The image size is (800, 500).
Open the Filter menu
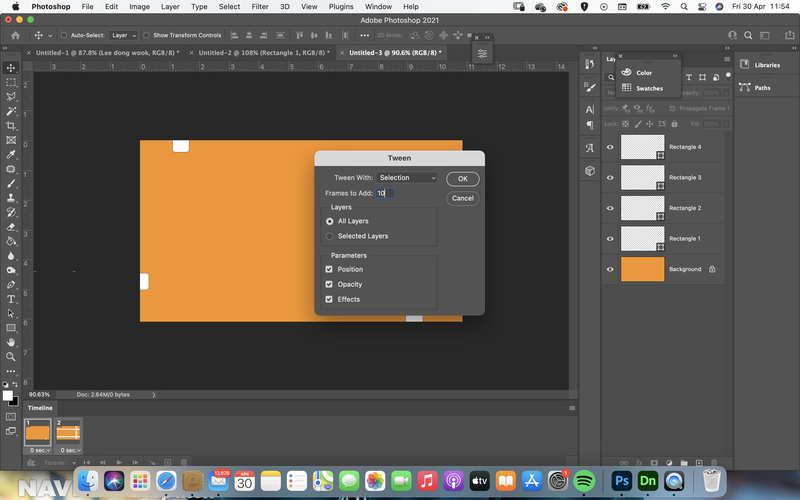(x=260, y=7)
